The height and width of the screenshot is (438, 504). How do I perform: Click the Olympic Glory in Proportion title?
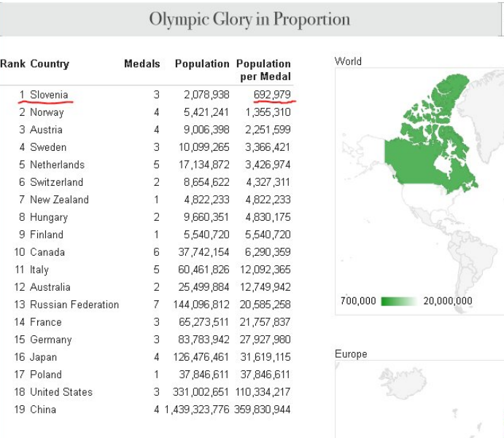pos(249,19)
